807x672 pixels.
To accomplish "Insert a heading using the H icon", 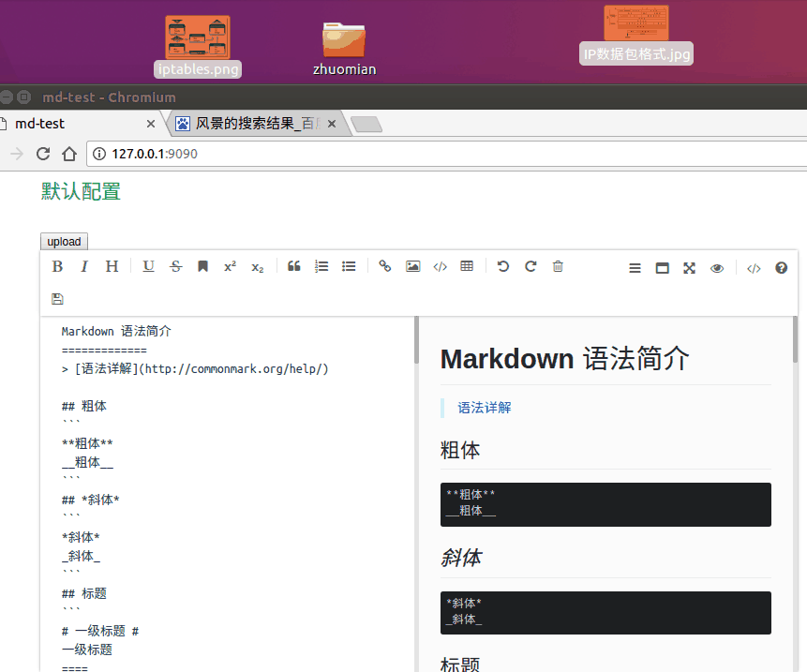I will 112,266.
